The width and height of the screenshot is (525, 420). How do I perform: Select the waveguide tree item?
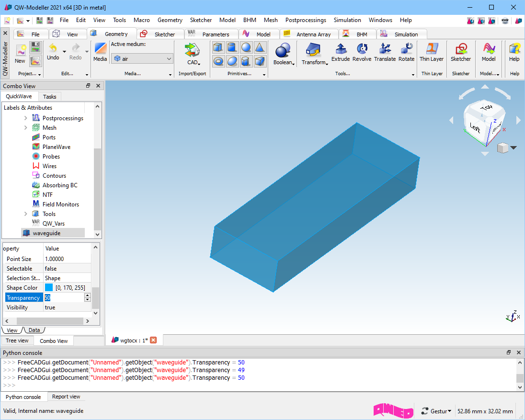[46, 233]
